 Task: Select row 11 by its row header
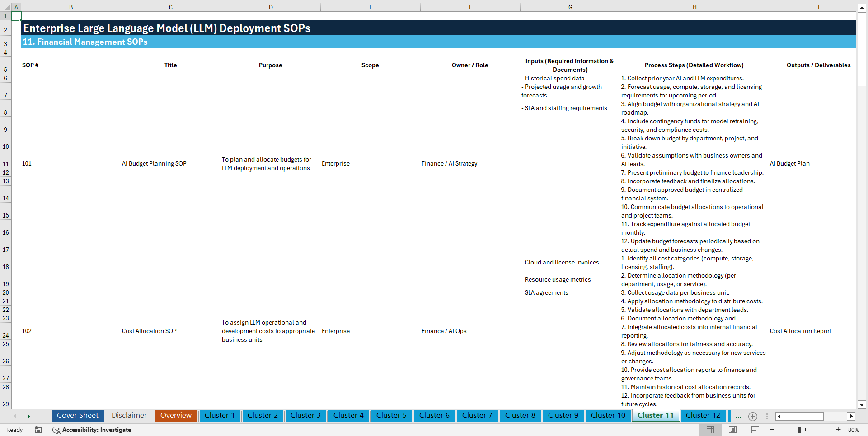pos(6,164)
